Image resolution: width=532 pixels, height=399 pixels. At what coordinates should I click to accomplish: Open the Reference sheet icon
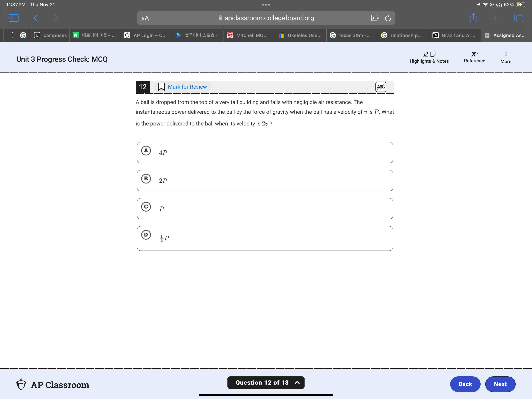[474, 57]
